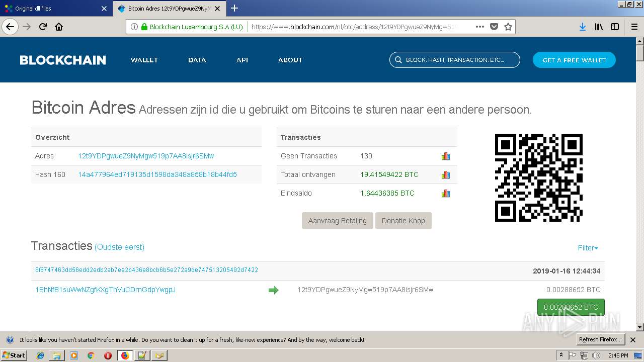Screen dimensions: 644x362
Task: Expand the Filter dropdown
Action: 588,248
